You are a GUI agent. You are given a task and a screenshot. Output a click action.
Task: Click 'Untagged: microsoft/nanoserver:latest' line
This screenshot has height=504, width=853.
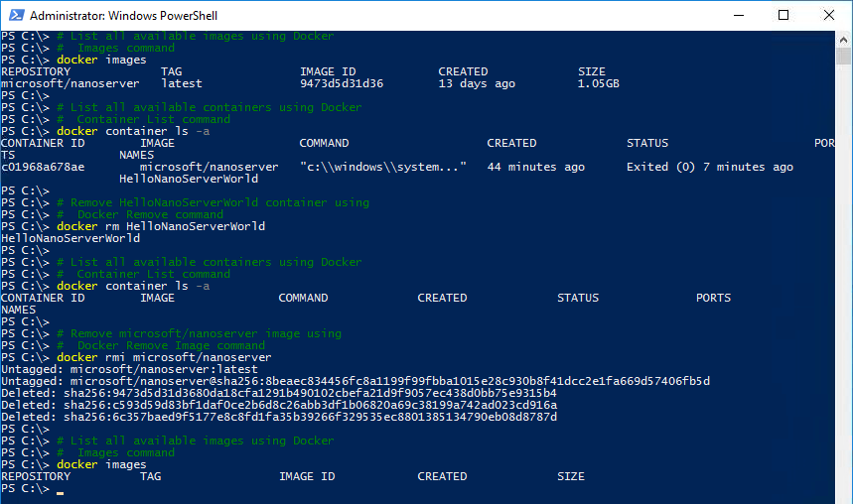(129, 369)
